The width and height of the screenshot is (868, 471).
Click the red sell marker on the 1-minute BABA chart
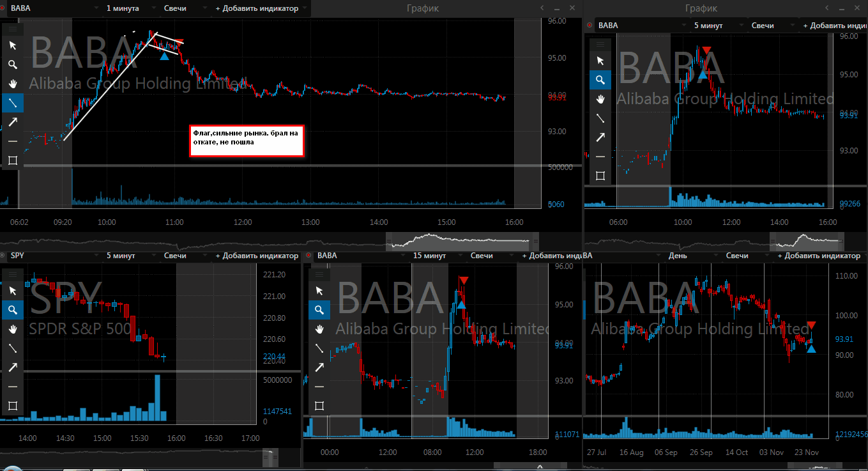[x=180, y=42]
